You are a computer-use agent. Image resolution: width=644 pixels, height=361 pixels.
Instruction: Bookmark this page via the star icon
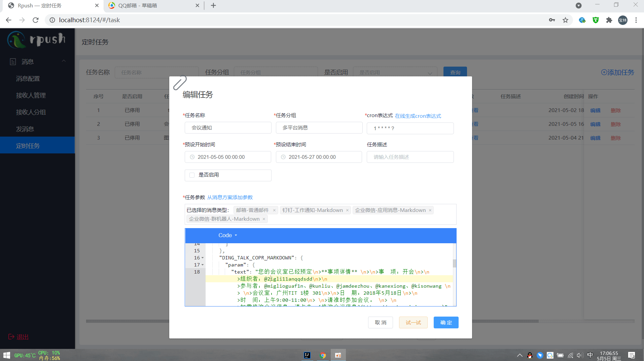coord(566,20)
